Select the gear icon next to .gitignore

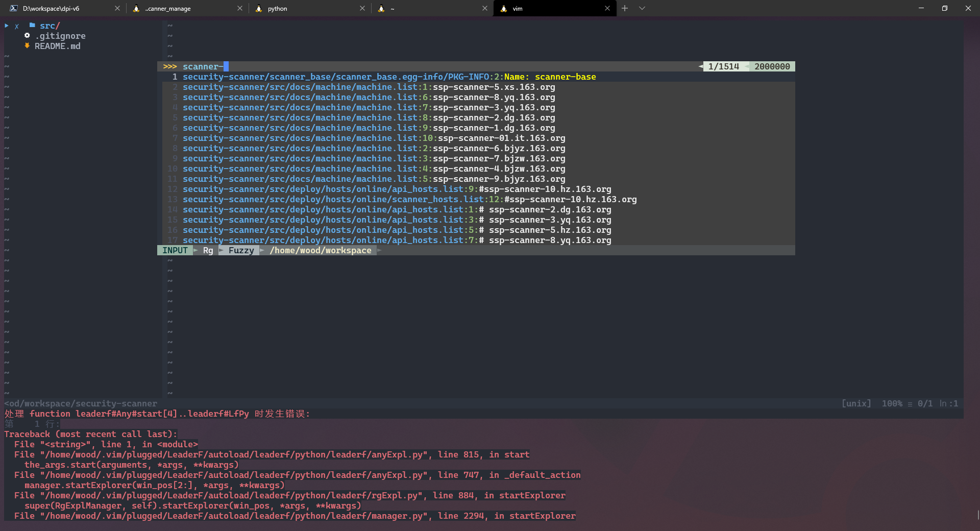pyautogui.click(x=27, y=36)
